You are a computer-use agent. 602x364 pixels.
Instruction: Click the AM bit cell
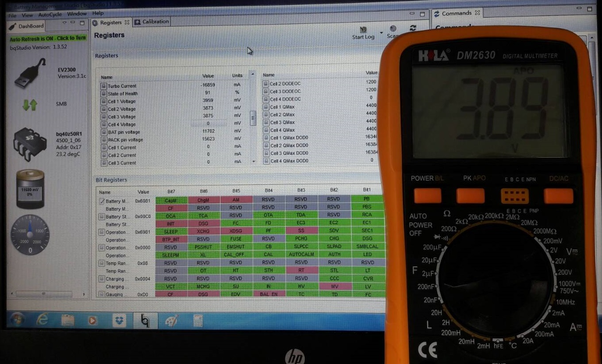coord(236,199)
